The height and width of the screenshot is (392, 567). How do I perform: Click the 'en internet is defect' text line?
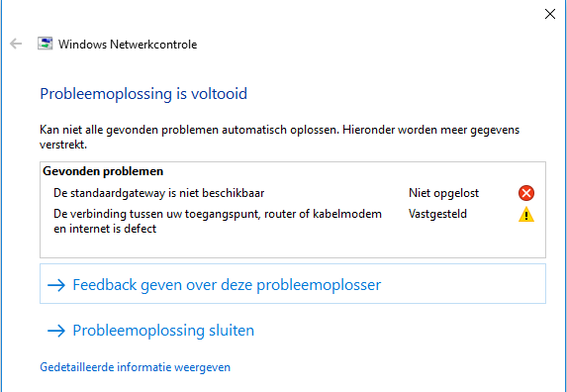(105, 229)
